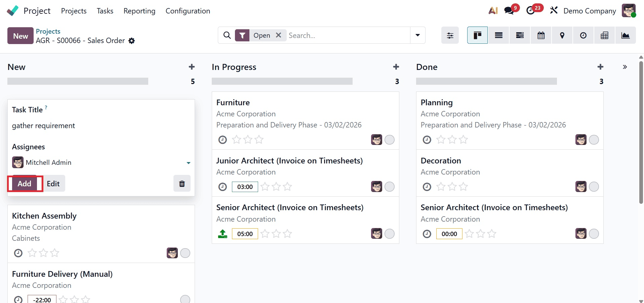Click the timesheet upload arrow on Senior Architect card
Screen dimensions: 644x303
pos(223,233)
